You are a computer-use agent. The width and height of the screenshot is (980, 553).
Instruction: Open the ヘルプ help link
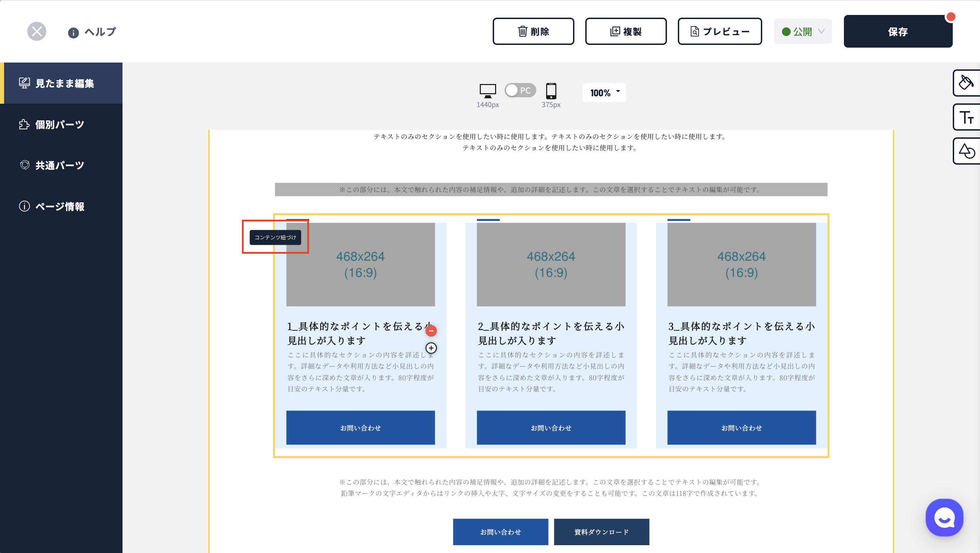(92, 32)
